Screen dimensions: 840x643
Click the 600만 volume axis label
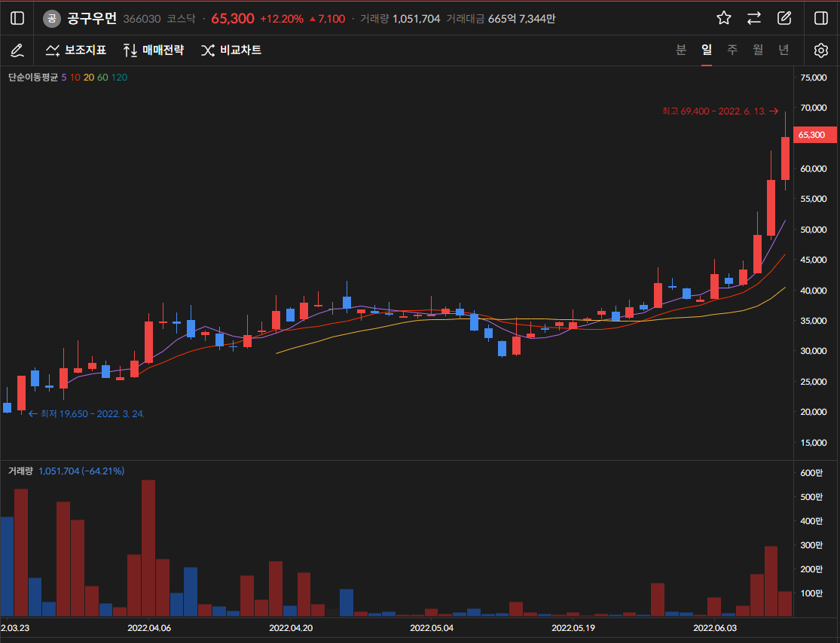pos(811,473)
